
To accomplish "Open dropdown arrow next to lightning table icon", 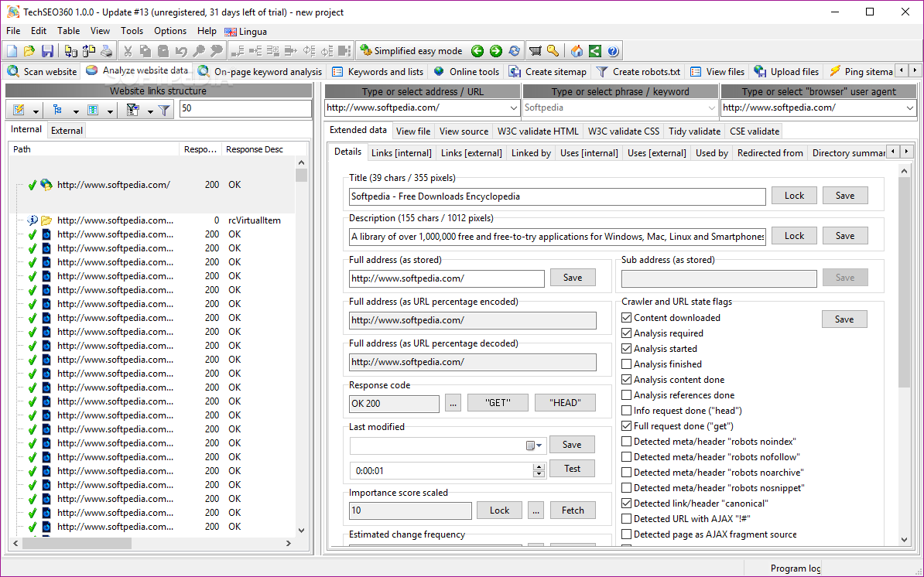I will [x=36, y=111].
